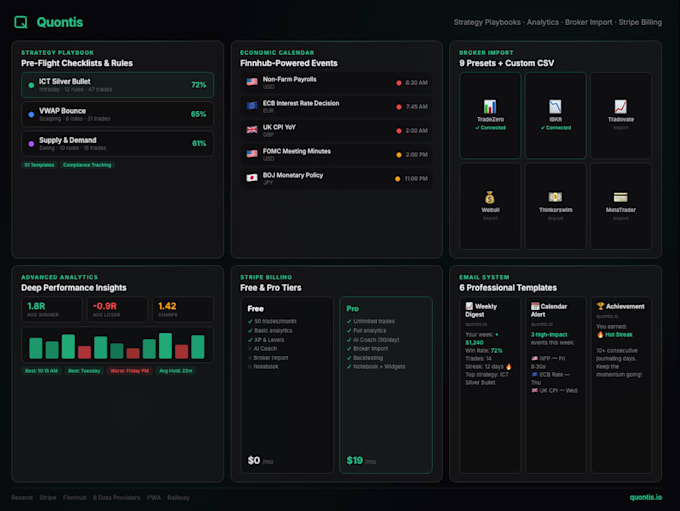Select the Pro tier card
680x511 pixels.
[386, 385]
